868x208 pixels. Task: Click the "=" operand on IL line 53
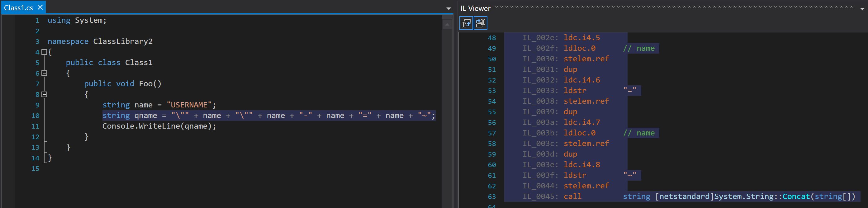[x=629, y=90]
